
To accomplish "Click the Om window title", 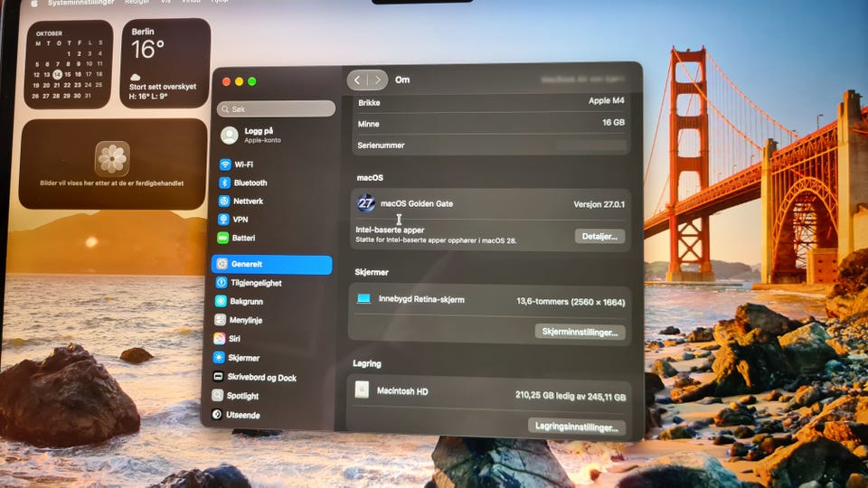I will [x=402, y=80].
